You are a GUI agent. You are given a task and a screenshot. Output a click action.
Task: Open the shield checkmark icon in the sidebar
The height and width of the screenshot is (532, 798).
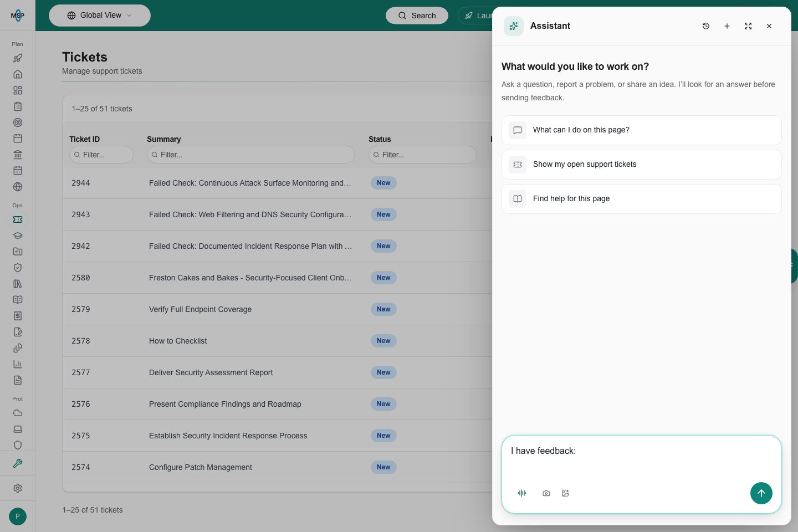pos(18,268)
